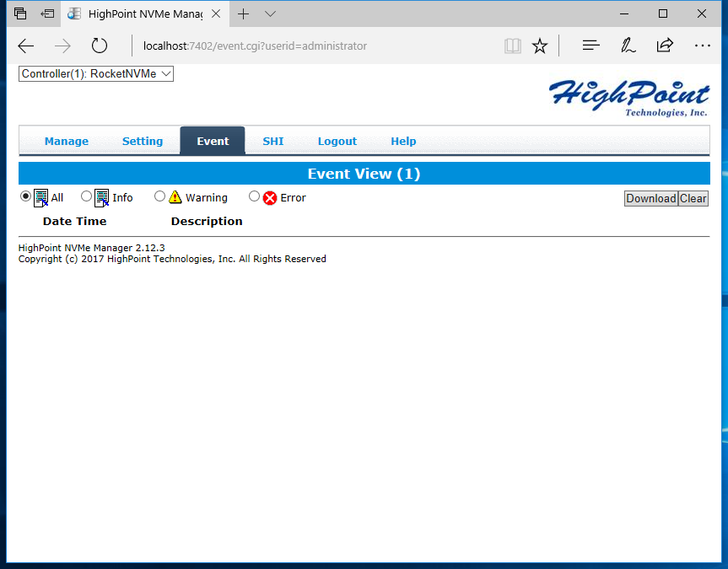This screenshot has width=728, height=569.
Task: Add this page to favorites
Action: [x=540, y=46]
